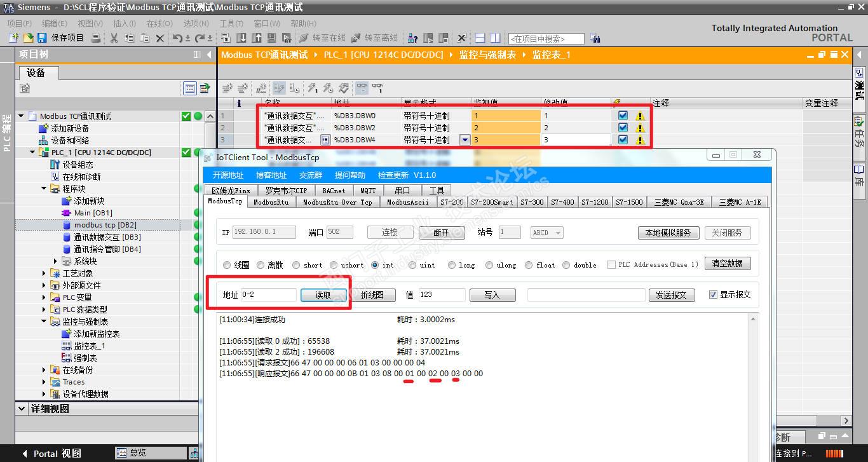Image resolution: width=868 pixels, height=462 pixels.
Task: Select the ushort data type radio button
Action: click(334, 265)
